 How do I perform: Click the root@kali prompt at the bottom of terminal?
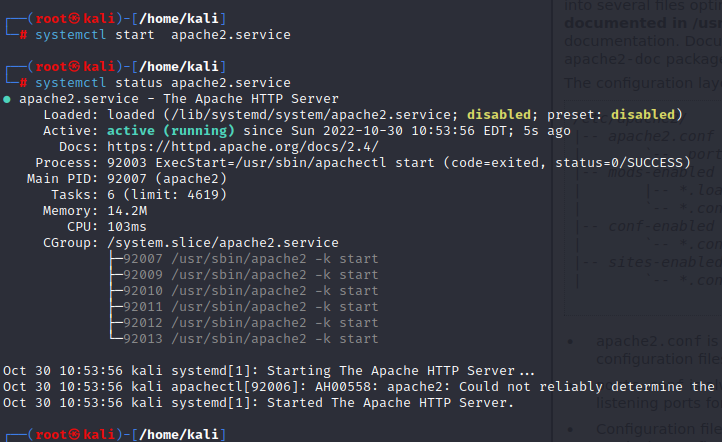[116, 435]
